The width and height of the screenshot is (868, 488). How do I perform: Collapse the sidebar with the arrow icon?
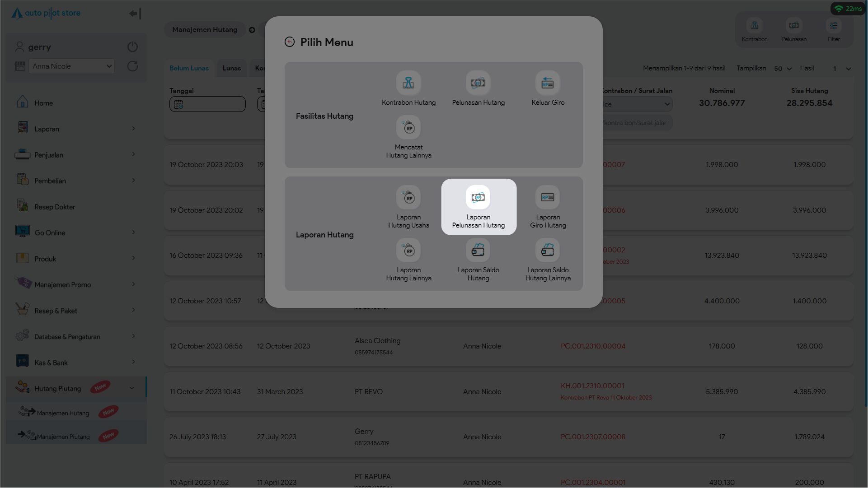click(x=135, y=14)
